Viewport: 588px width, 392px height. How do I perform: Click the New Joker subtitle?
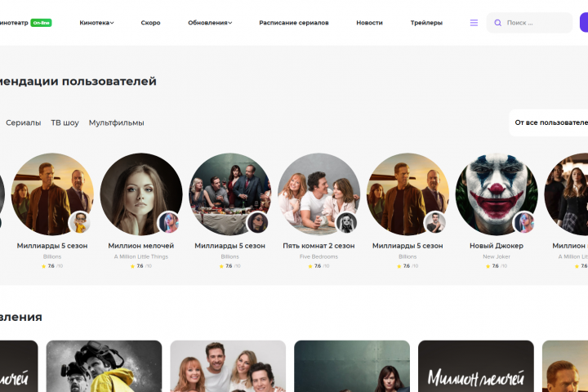[497, 256]
